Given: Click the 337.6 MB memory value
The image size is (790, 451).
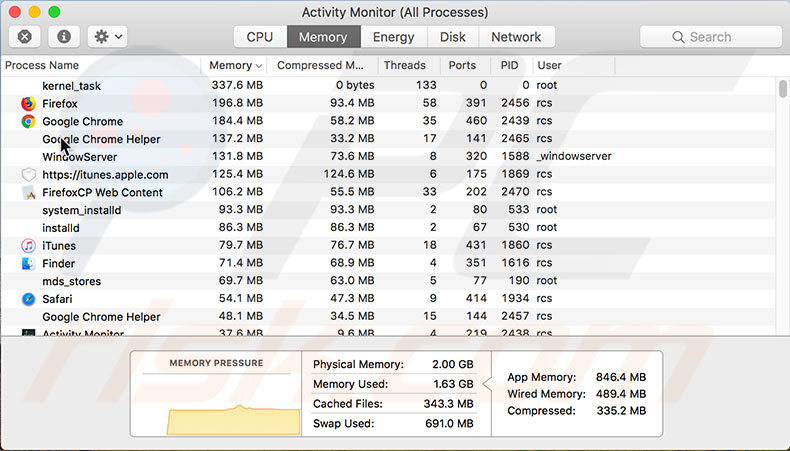Looking at the screenshot, I should coord(237,85).
